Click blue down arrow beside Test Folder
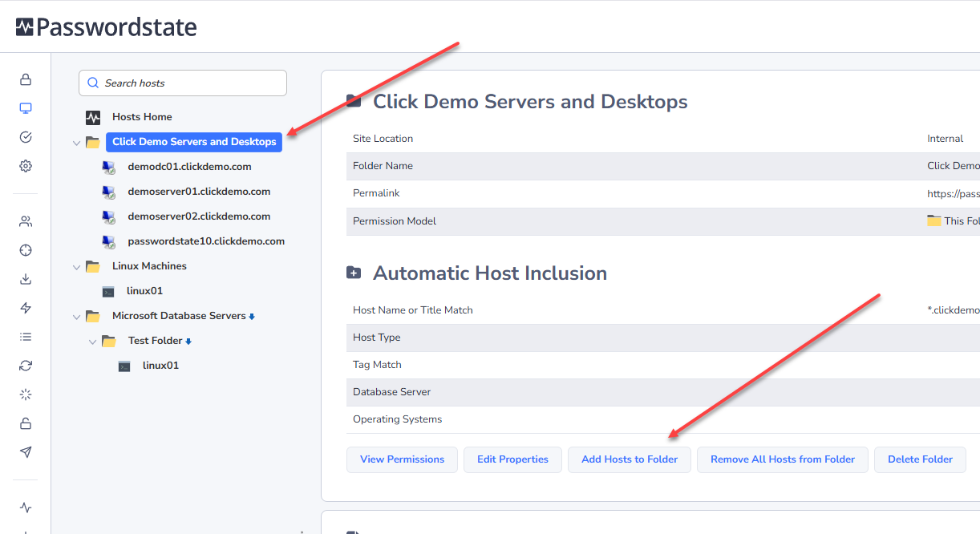Viewport: 980px width, 534px height. click(188, 342)
